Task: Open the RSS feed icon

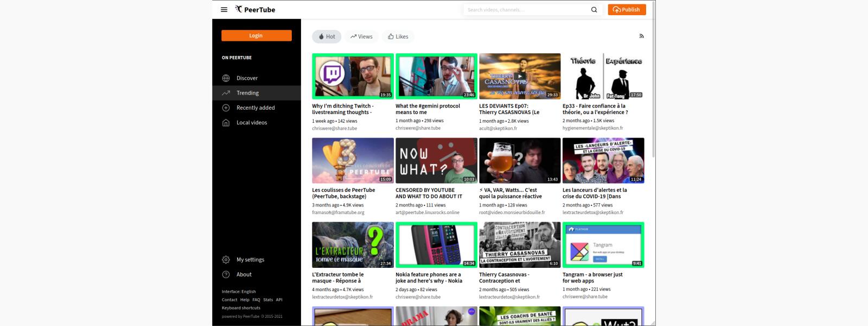Action: (x=641, y=36)
